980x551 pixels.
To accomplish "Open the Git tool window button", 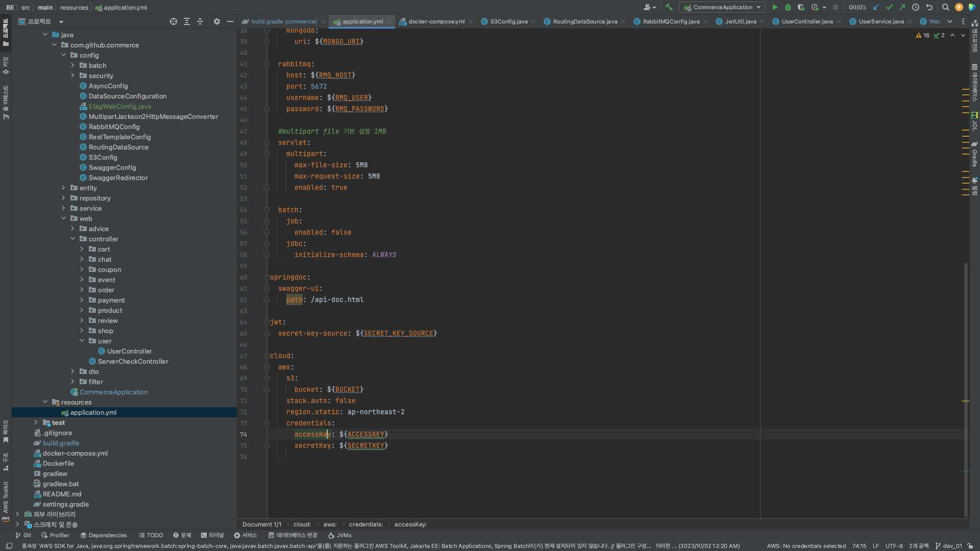I will pyautogui.click(x=23, y=535).
